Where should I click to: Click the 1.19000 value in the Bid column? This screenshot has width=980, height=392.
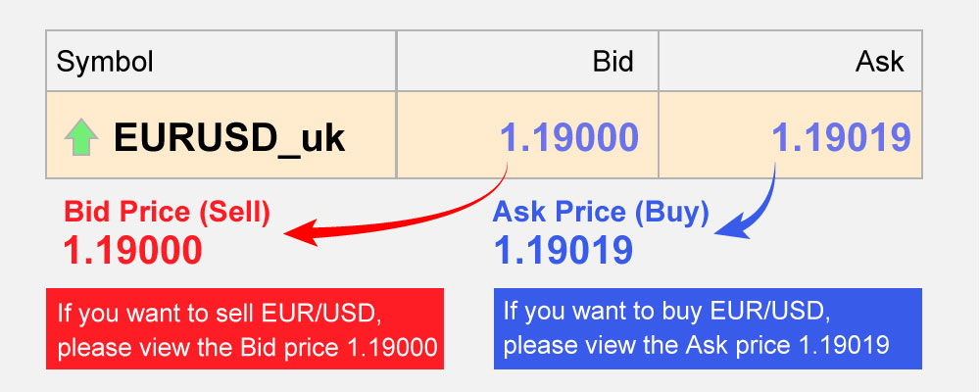pos(570,138)
